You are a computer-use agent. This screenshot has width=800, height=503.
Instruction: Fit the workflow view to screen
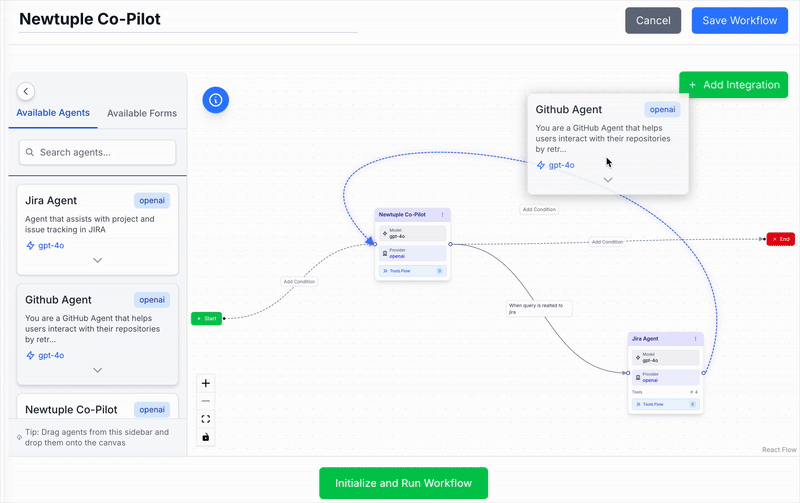click(206, 419)
